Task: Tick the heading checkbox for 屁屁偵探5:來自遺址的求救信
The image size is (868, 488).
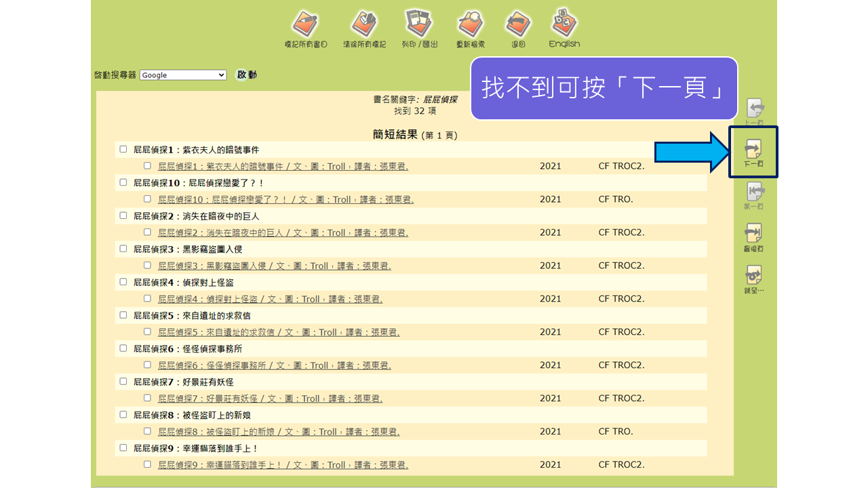Action: [123, 315]
